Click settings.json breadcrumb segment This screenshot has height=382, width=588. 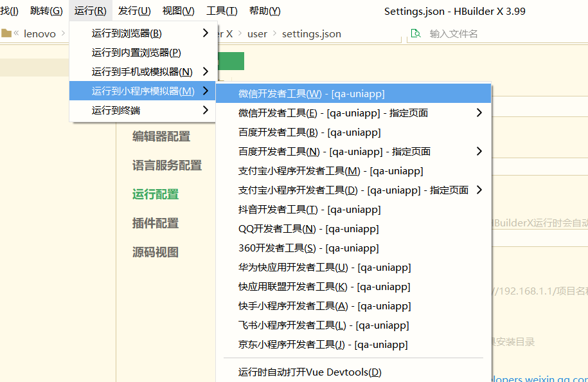point(312,34)
